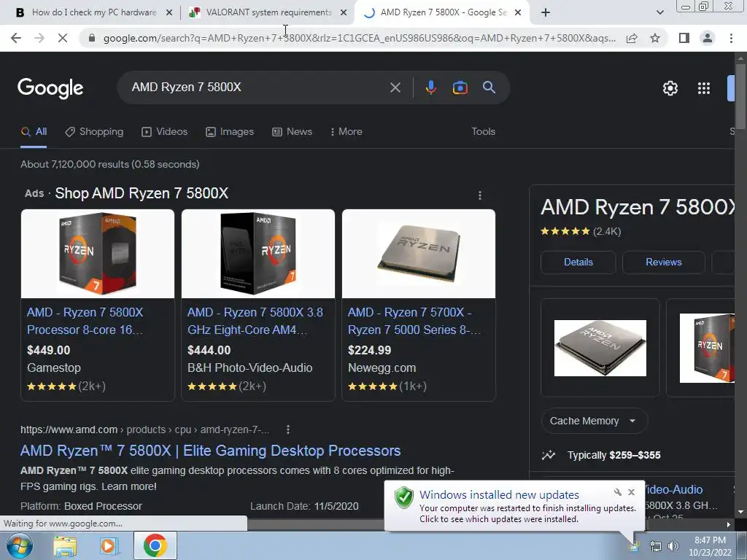Click 'About 7,120,000 results' text
Viewport: 747px width, 560px height.
tap(109, 164)
